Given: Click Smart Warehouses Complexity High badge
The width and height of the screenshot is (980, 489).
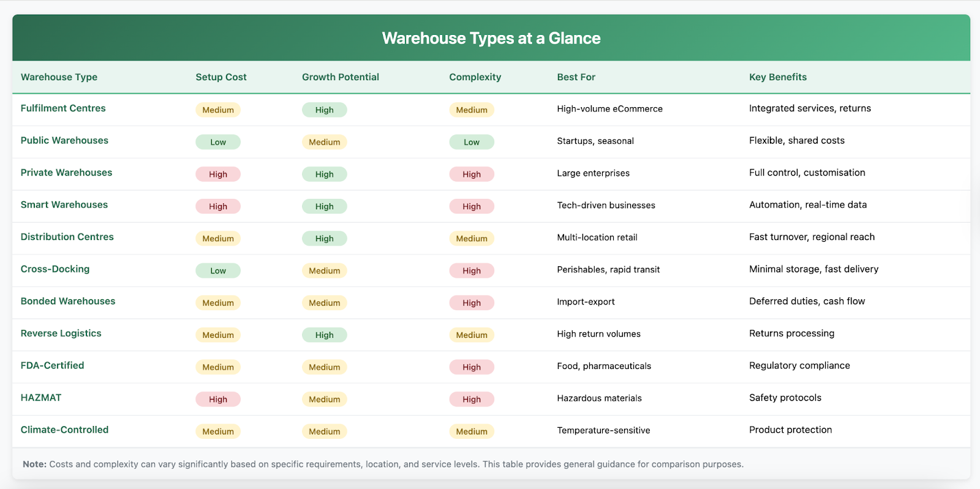Looking at the screenshot, I should pyautogui.click(x=472, y=206).
